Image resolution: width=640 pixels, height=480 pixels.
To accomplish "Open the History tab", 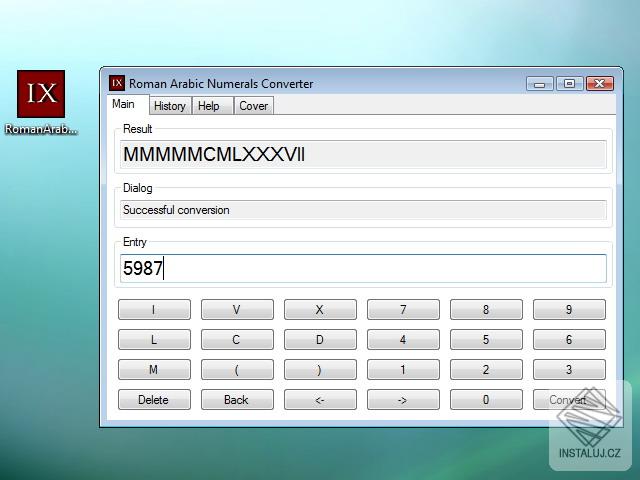I will (170, 106).
